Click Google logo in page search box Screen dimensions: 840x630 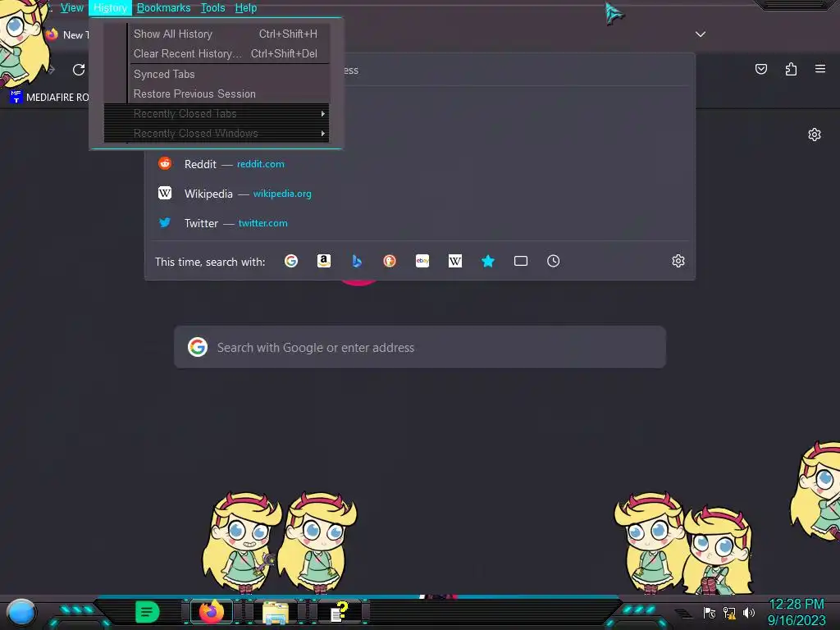tap(198, 347)
